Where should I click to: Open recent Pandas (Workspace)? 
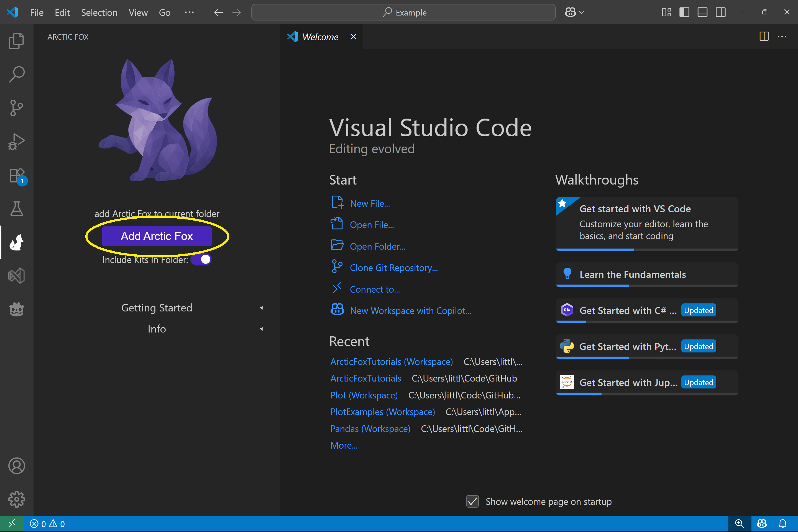click(x=370, y=429)
